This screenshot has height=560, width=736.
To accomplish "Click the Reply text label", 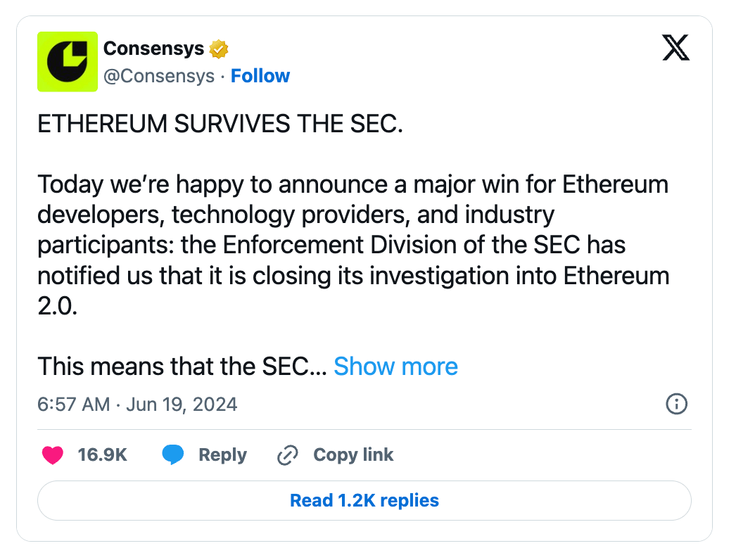I will pyautogui.click(x=222, y=455).
